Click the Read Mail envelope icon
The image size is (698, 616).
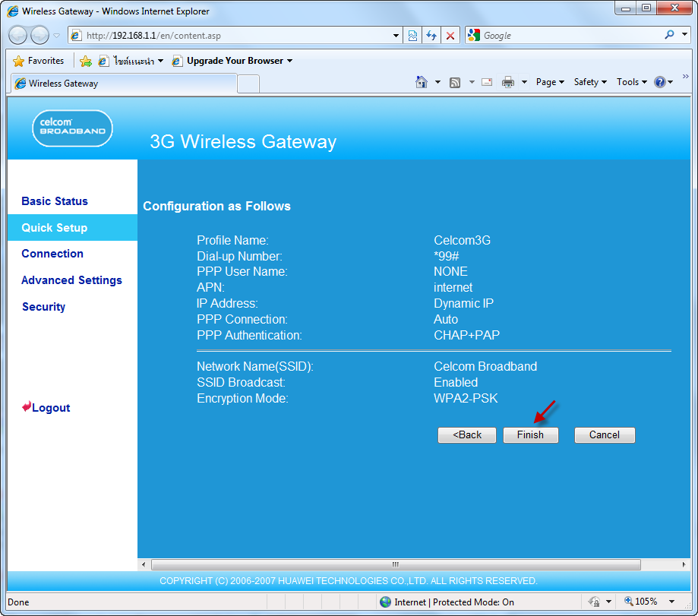[x=487, y=82]
